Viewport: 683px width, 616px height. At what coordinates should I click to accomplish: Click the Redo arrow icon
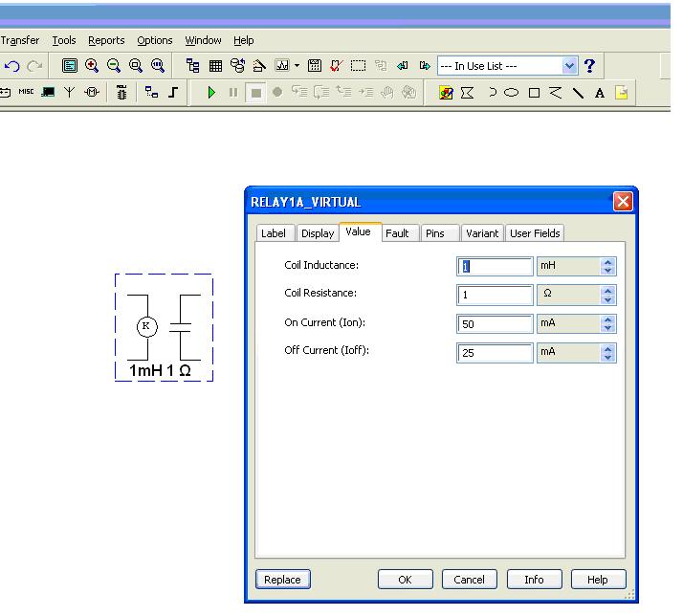pyautogui.click(x=34, y=66)
